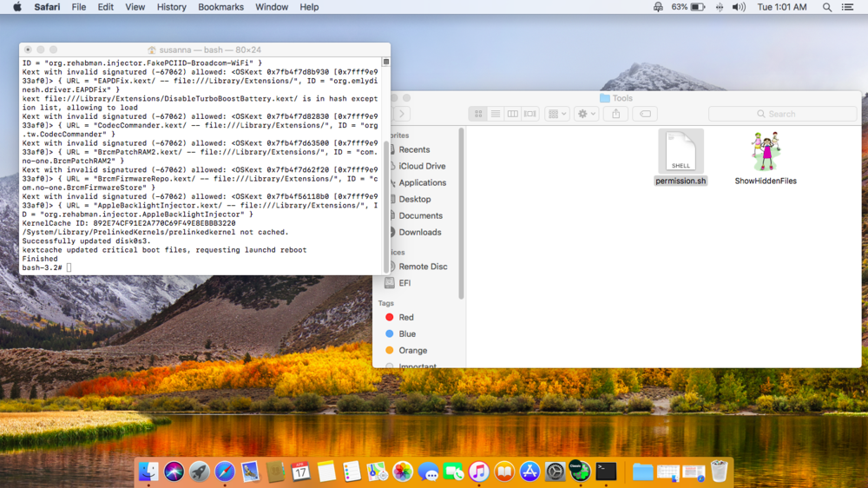Click the Edit Tags toolbar icon

646,114
